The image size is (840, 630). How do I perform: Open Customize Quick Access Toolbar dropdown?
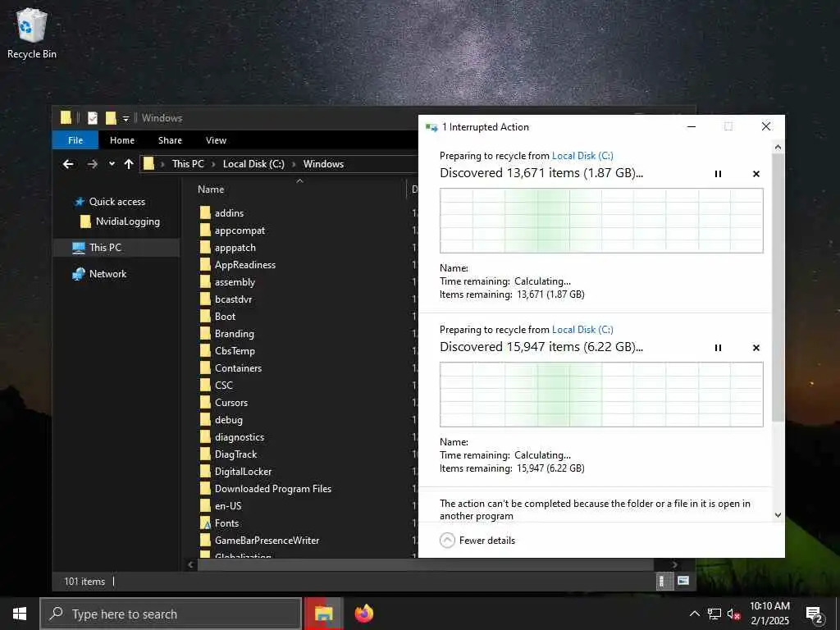(126, 118)
